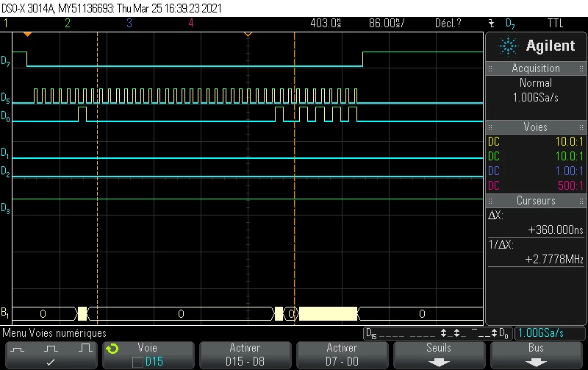
Task: Activate channels D7 - D0
Action: [342, 355]
